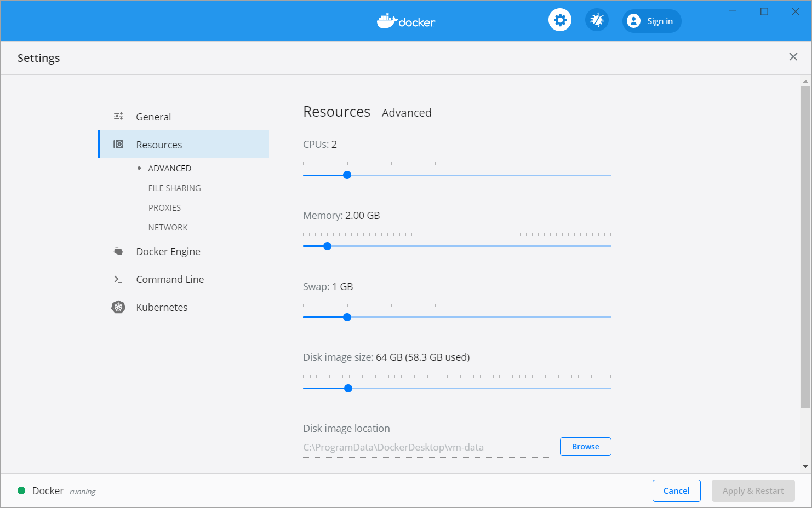
Task: Click the Docker Engine whale icon
Action: (x=118, y=251)
